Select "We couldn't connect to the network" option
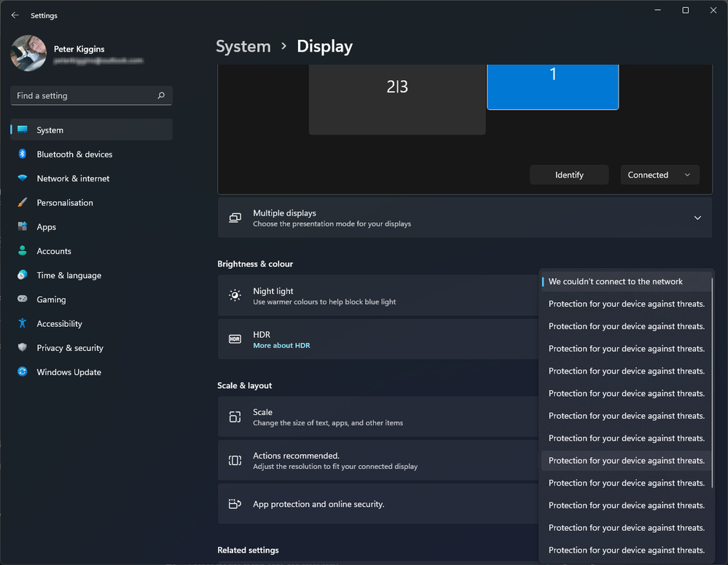The height and width of the screenshot is (565, 728). click(x=626, y=282)
